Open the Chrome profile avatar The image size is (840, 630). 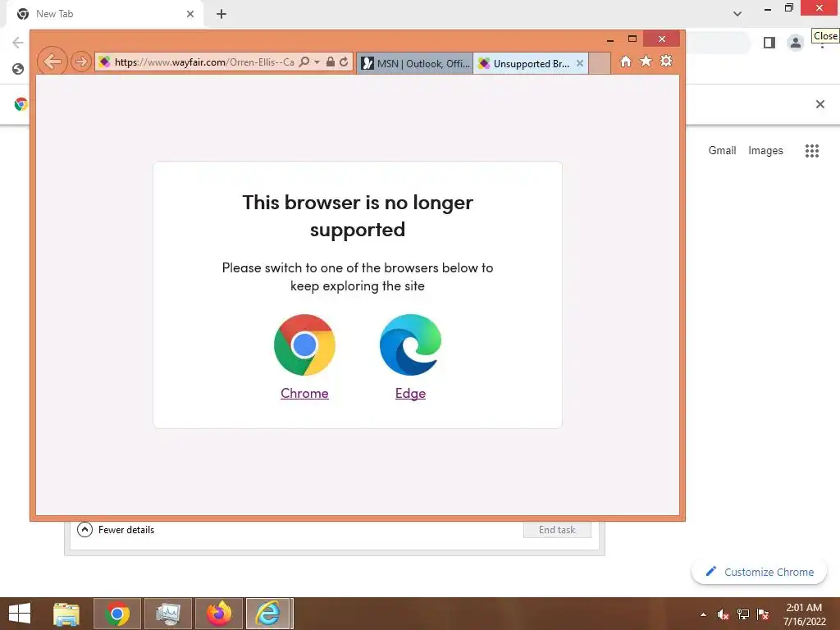796,43
